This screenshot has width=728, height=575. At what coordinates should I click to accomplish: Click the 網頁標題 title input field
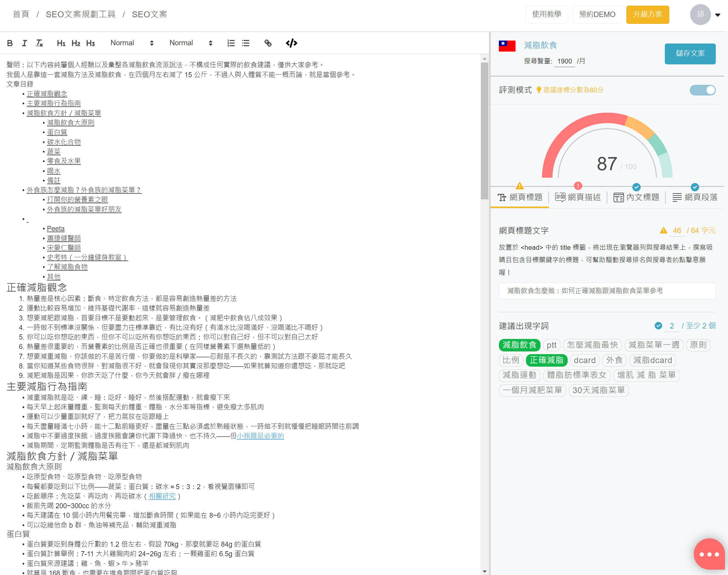pos(607,291)
